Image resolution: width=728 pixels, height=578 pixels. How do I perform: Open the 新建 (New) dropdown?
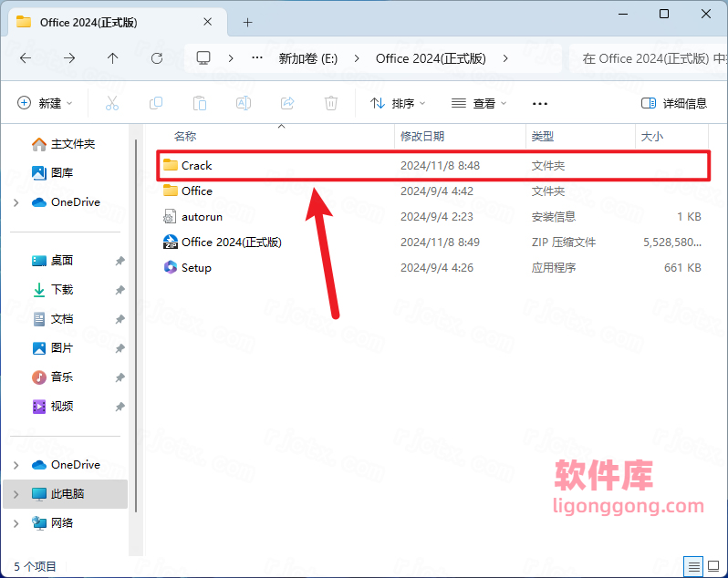coord(45,103)
